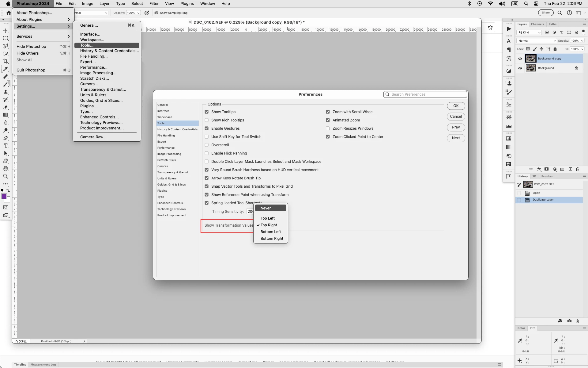Screen dimensions: 588x368
Task: Switch to the Channels tab
Action: pyautogui.click(x=537, y=24)
